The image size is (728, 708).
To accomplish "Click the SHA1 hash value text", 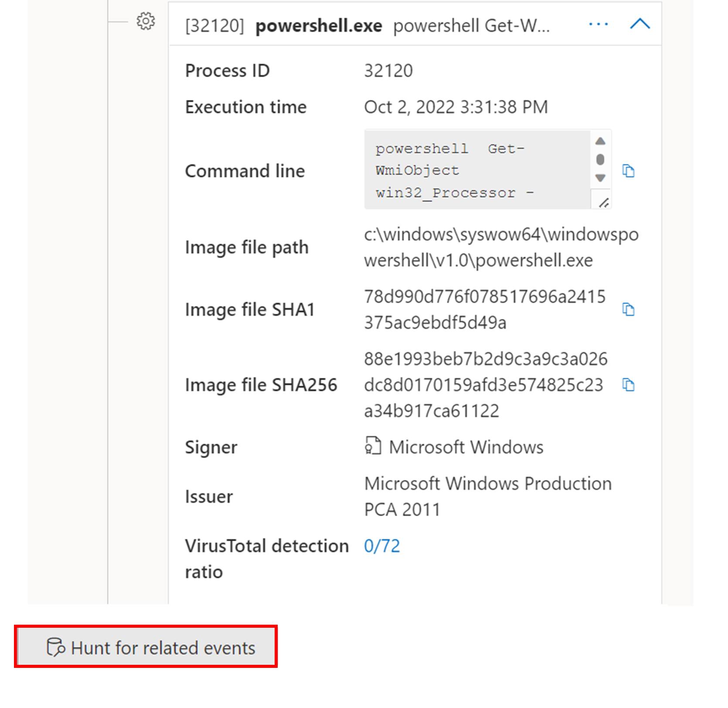I will [485, 309].
